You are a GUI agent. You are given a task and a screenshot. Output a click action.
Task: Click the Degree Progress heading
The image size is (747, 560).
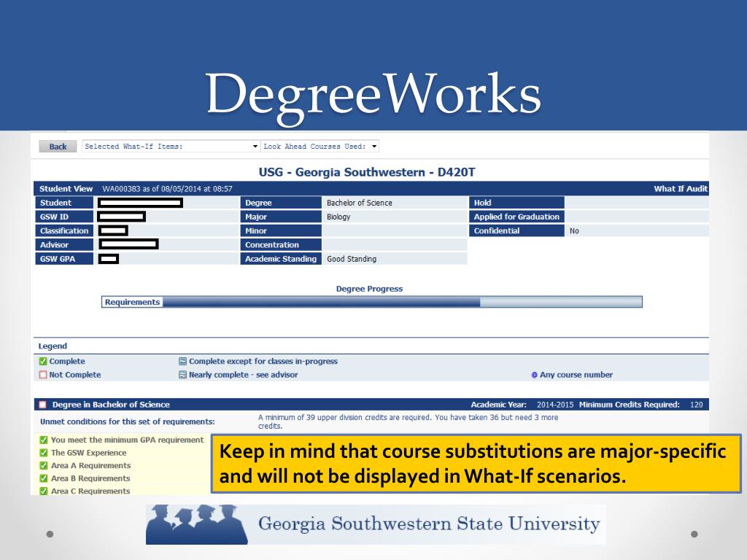point(369,289)
